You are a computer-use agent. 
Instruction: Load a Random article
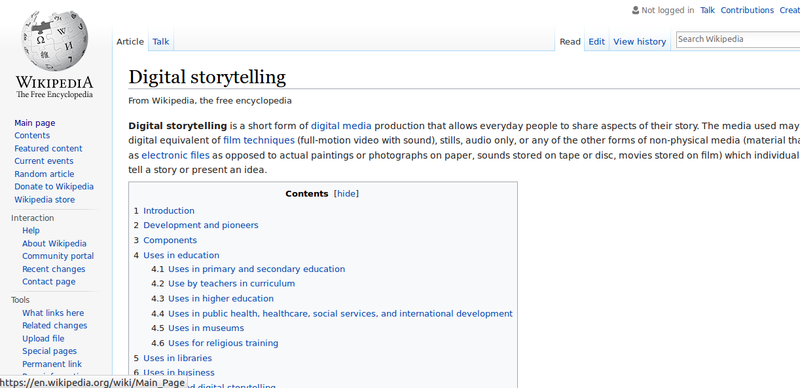pos(44,174)
